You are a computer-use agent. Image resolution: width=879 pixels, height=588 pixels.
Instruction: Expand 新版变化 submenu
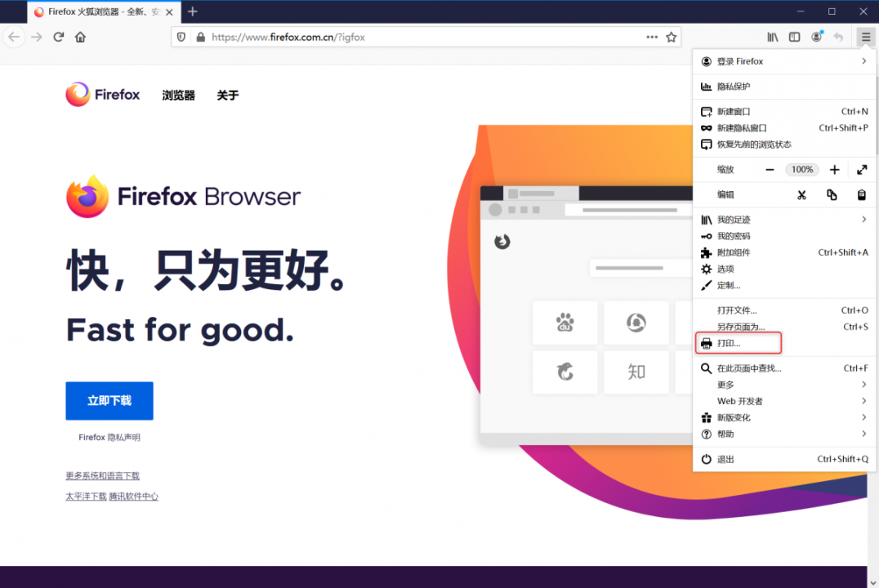click(x=784, y=417)
